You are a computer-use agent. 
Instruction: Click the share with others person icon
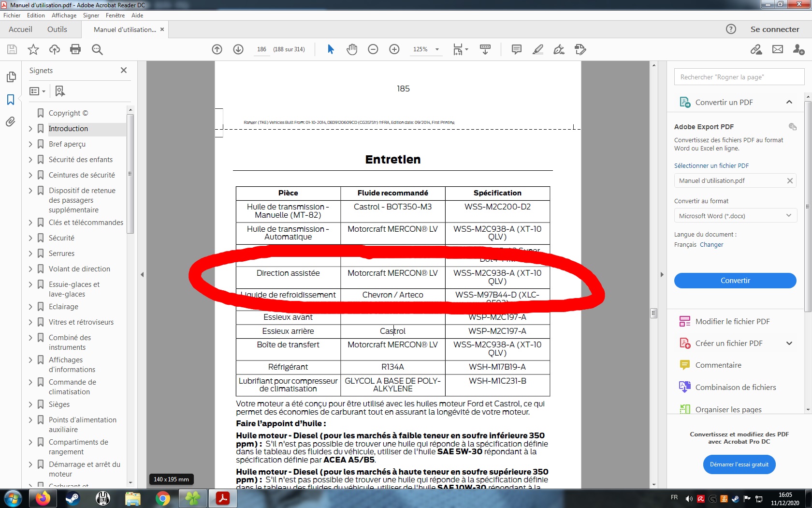click(x=798, y=49)
